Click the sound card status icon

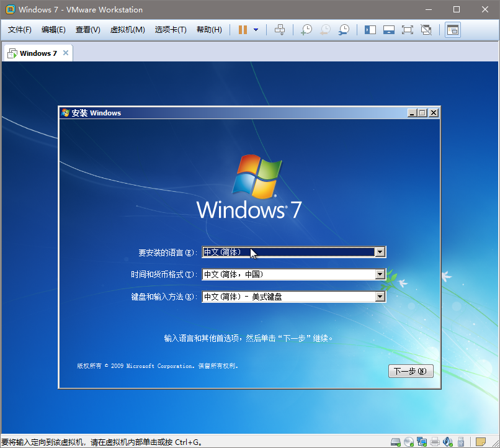tap(448, 442)
